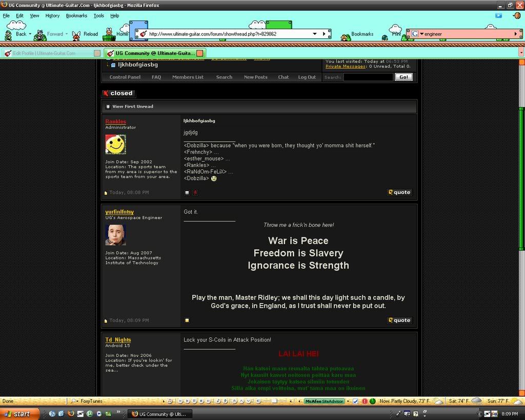
Task: Click the Internet Explorer quick launch icon
Action: coord(62,414)
